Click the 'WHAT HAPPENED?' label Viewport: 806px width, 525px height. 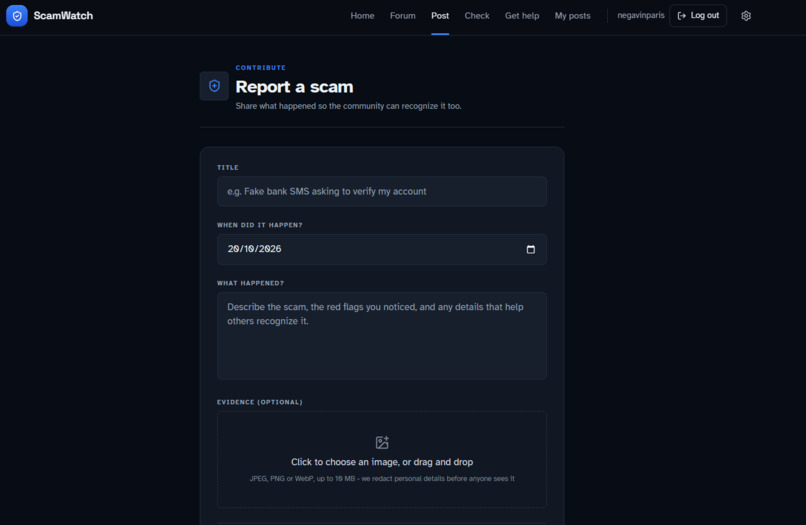[250, 283]
